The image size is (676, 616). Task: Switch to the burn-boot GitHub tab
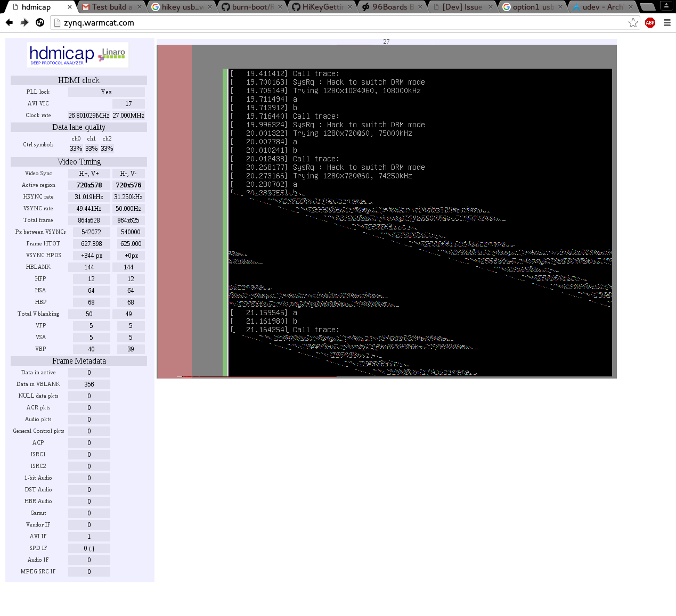250,7
